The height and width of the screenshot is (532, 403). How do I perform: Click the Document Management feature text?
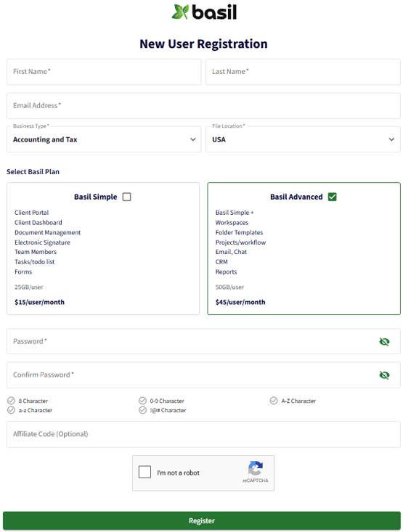pos(47,232)
